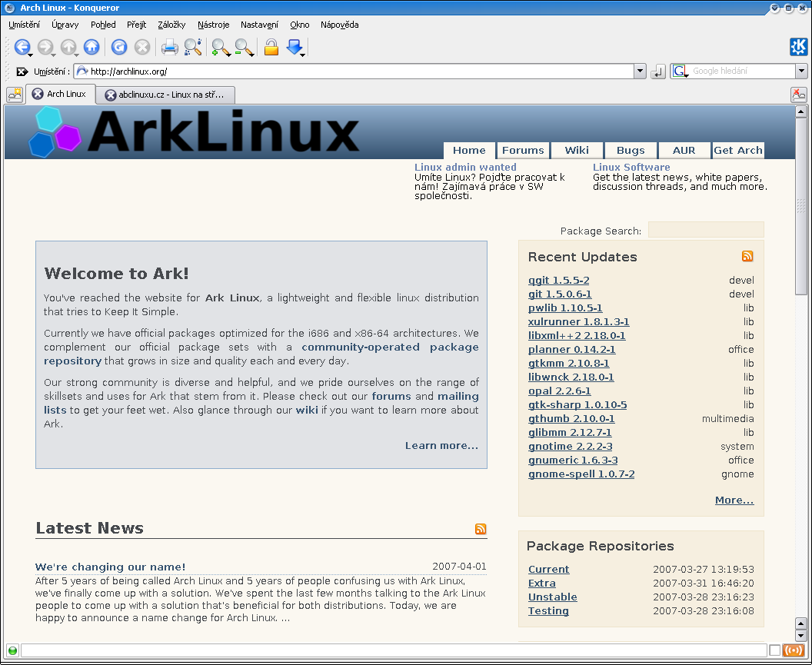Image resolution: width=812 pixels, height=665 pixels.
Task: Click the close icon on the Arch Linux tab
Action: tap(37, 94)
